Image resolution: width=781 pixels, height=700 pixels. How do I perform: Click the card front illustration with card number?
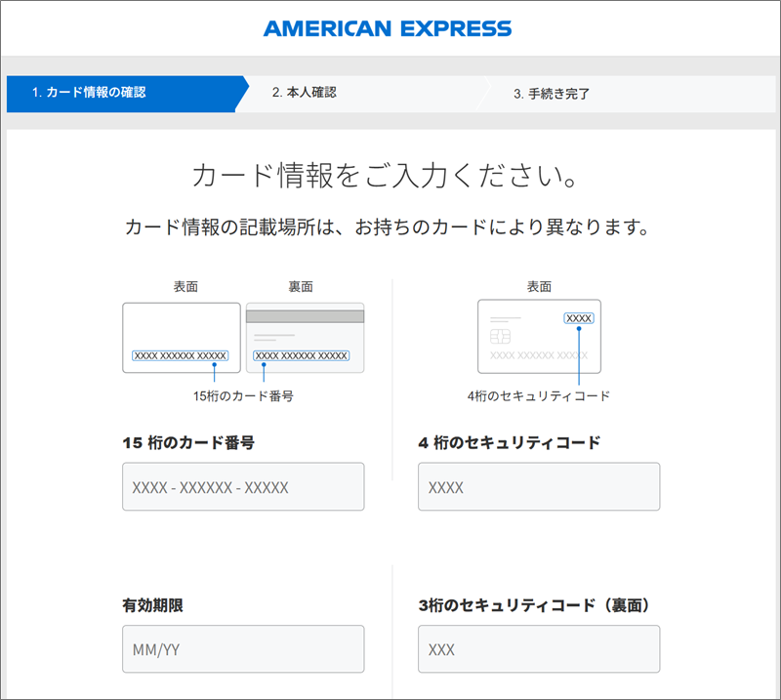(x=182, y=338)
